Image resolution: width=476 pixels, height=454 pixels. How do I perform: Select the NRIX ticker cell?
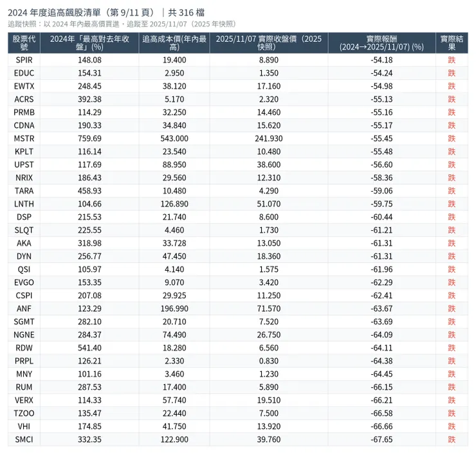(24, 177)
